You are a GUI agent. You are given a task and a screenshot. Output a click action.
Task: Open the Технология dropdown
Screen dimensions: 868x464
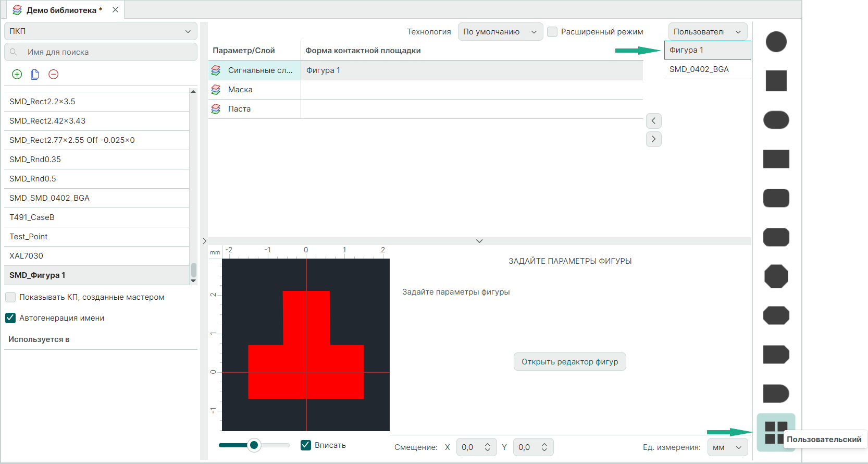(x=500, y=32)
